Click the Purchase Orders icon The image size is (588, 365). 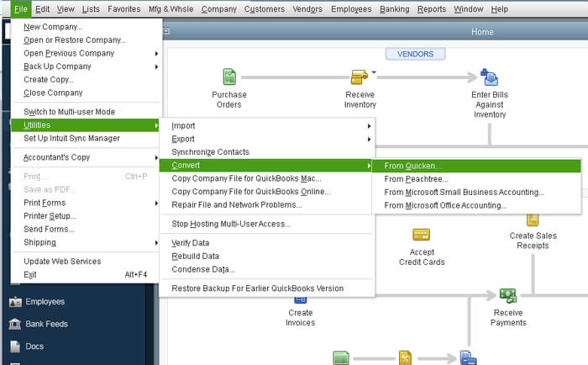click(x=228, y=78)
